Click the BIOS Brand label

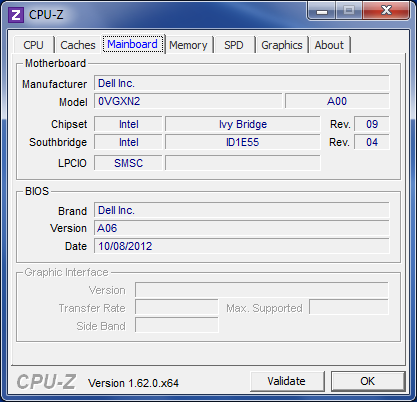coord(72,211)
